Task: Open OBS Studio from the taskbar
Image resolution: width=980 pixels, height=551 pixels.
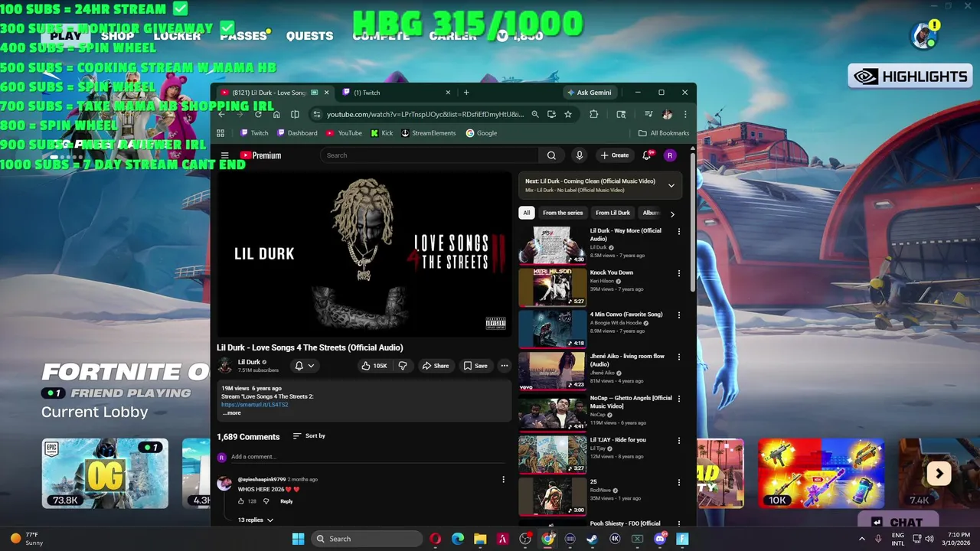Action: pyautogui.click(x=525, y=539)
